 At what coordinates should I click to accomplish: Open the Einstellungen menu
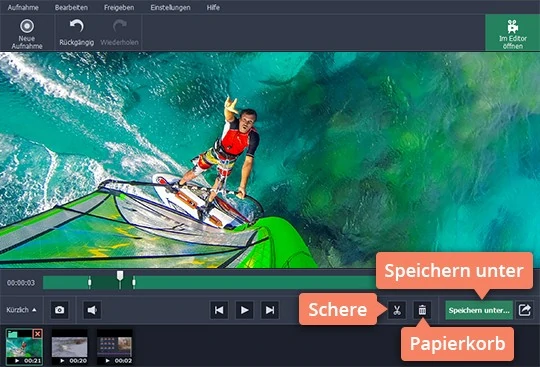170,7
